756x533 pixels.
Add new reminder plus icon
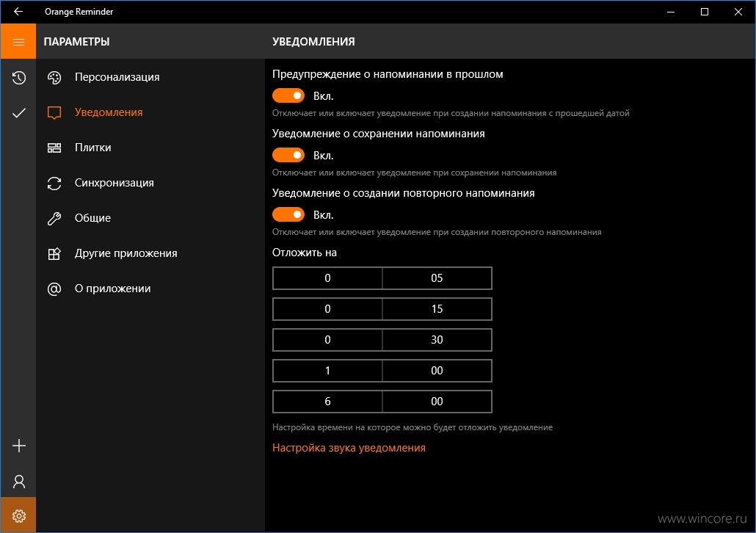click(18, 446)
